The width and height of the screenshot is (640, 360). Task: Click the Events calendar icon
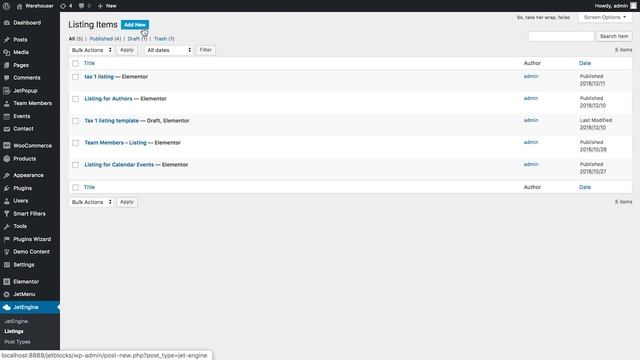click(x=7, y=116)
